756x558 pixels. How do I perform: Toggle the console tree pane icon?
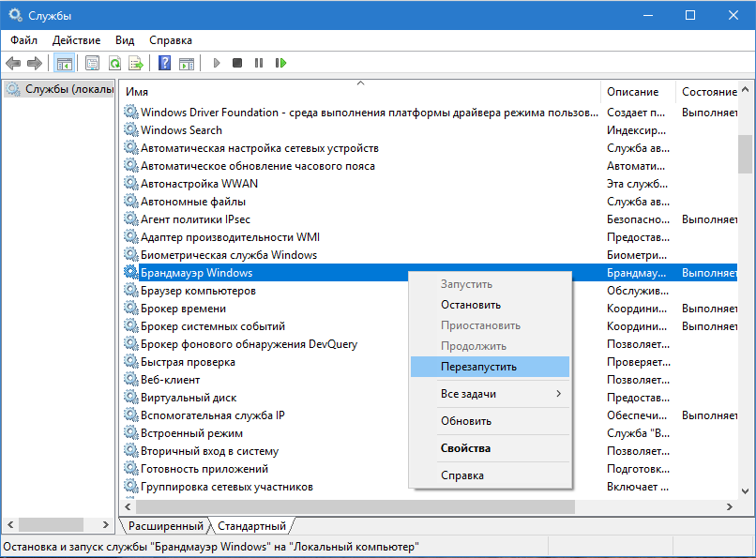[62, 63]
